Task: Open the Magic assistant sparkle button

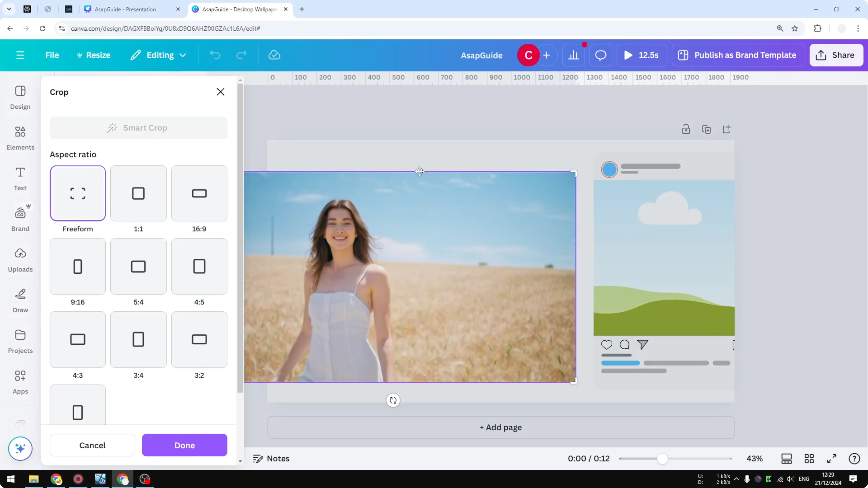Action: (x=20, y=449)
